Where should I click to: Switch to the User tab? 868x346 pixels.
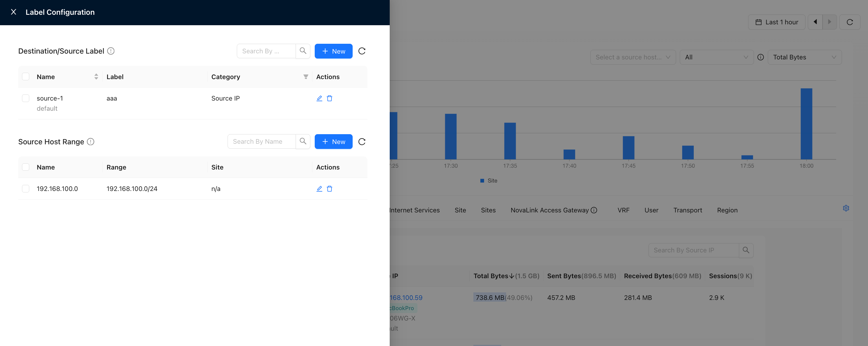651,210
